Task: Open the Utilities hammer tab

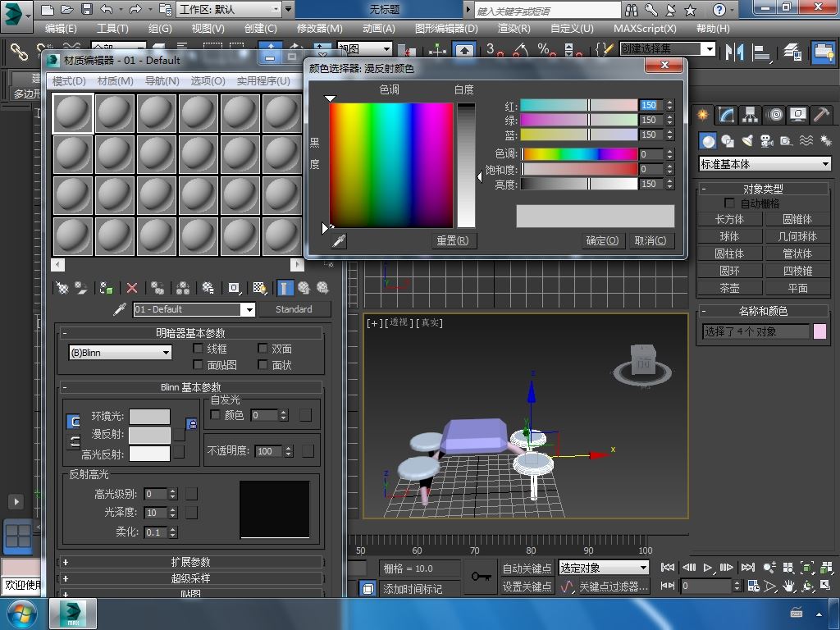Action: click(821, 115)
